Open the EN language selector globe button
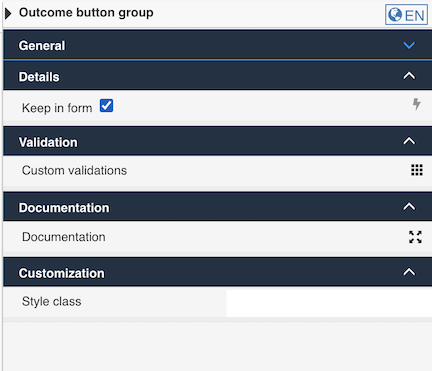Image resolution: width=432 pixels, height=371 pixels. [406, 15]
